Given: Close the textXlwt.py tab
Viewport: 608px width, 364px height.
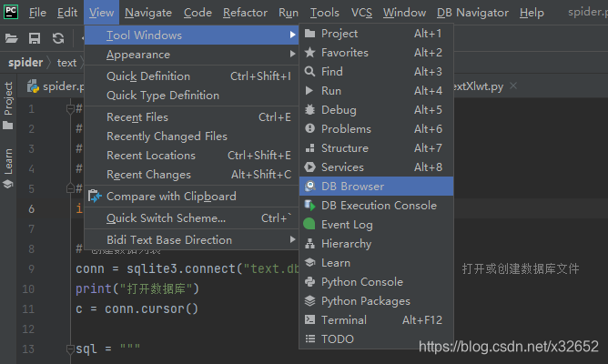Looking at the screenshot, I should pyautogui.click(x=513, y=86).
